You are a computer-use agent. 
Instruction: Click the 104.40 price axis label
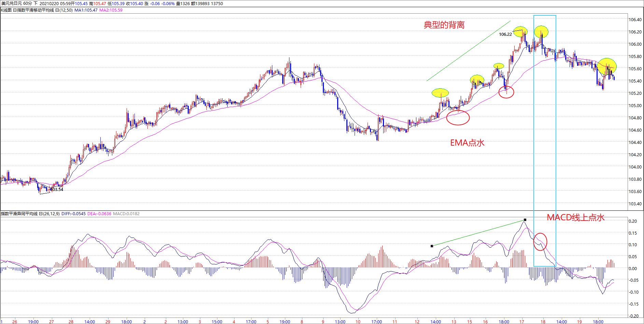(x=635, y=142)
